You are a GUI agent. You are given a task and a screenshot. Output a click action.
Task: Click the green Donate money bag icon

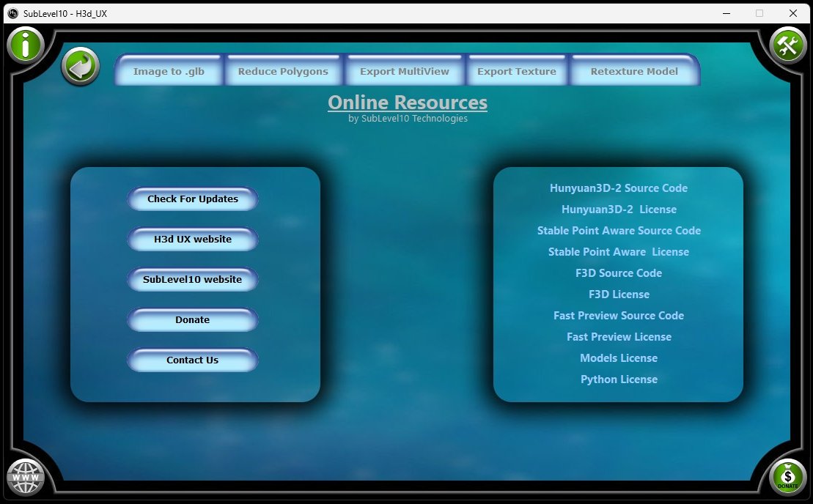point(788,477)
